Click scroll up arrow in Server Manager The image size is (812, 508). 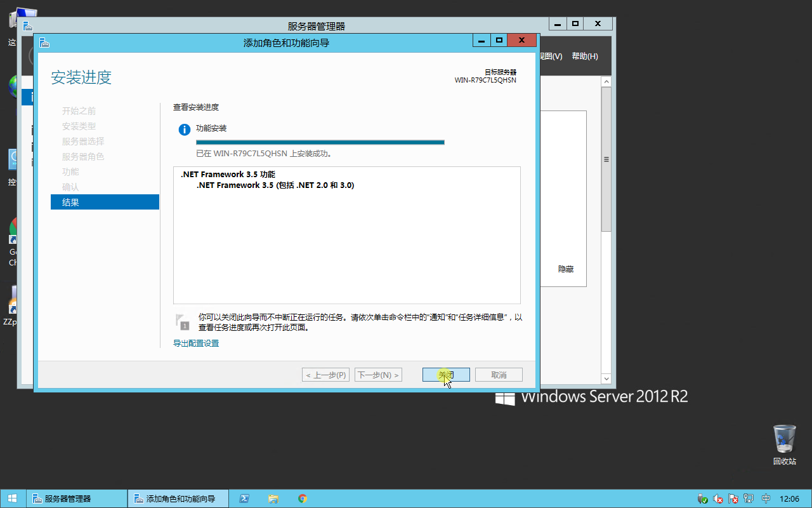tap(606, 82)
